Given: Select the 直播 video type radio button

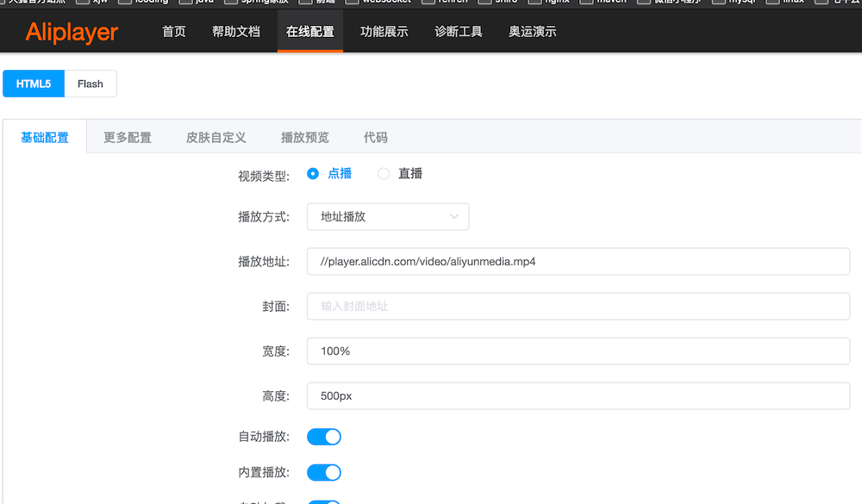Looking at the screenshot, I should (x=384, y=174).
